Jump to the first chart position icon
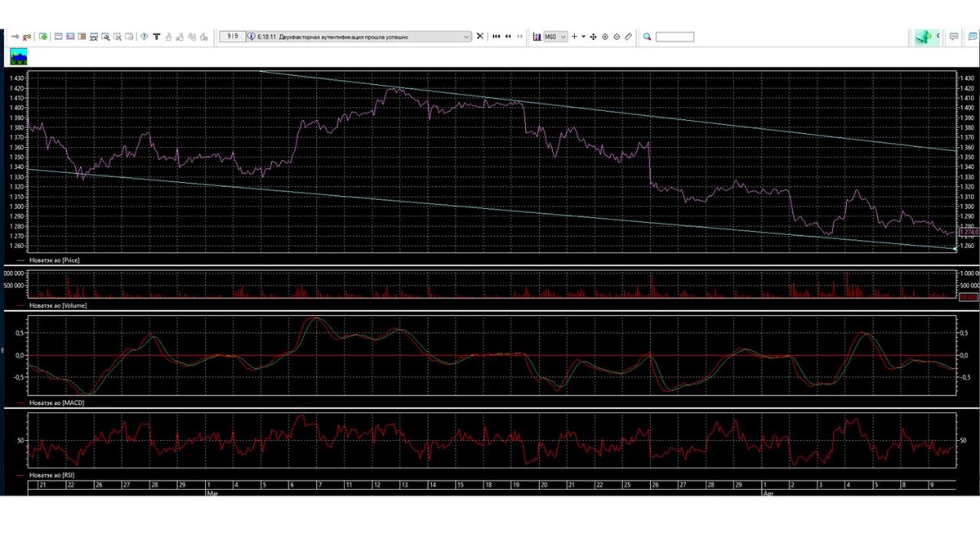 click(496, 37)
